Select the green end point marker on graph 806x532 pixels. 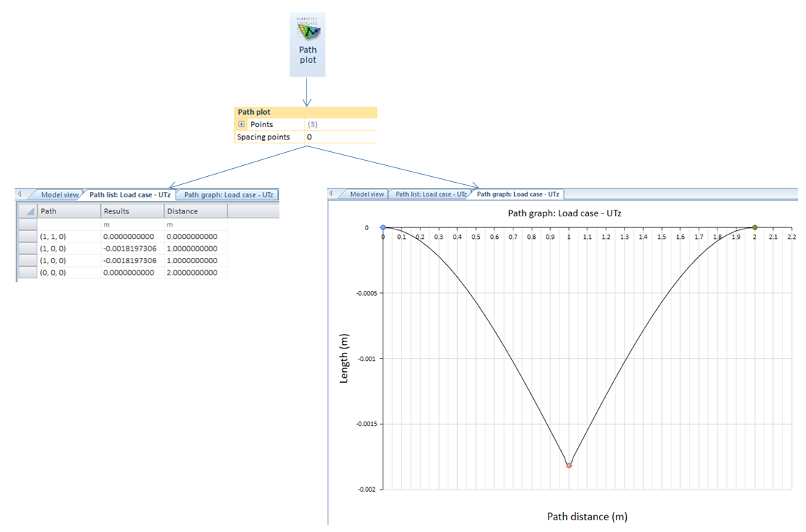(755, 228)
